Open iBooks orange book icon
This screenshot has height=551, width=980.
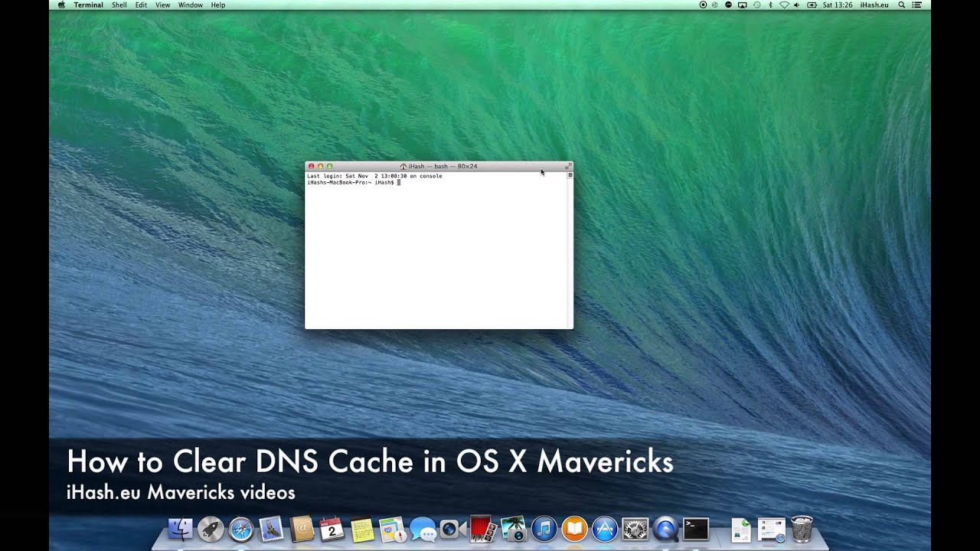574,529
